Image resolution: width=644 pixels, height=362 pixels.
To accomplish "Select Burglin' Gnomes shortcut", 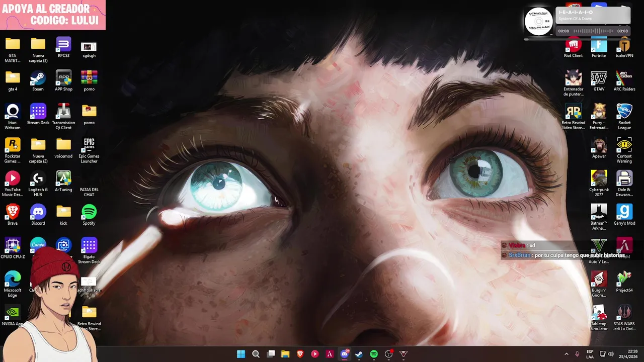I will pos(599,285).
